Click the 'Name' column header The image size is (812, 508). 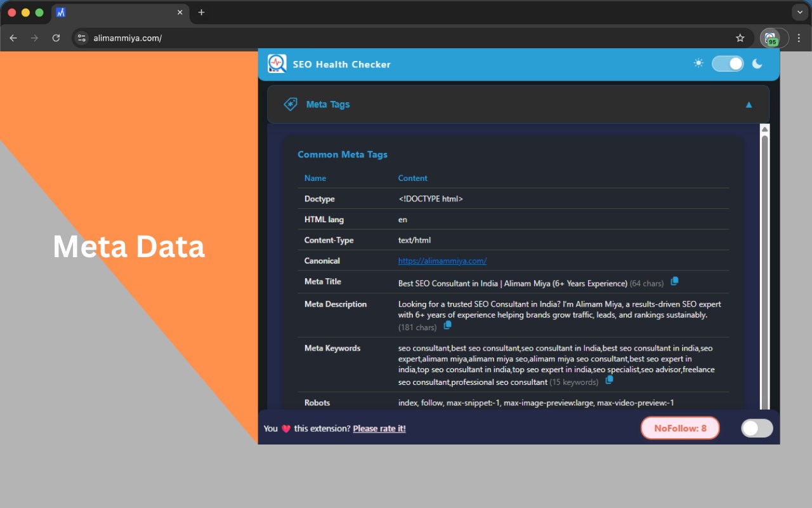[x=315, y=178]
